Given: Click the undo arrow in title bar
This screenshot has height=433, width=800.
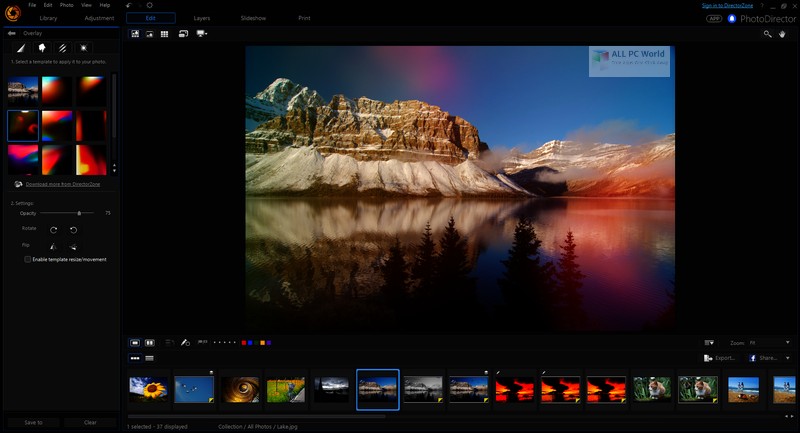Looking at the screenshot, I should click(129, 5).
